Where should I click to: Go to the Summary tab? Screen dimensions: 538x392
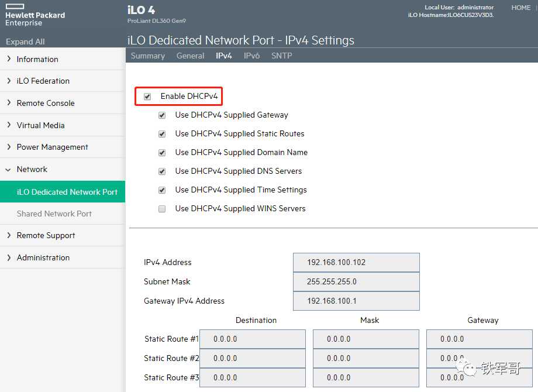147,56
